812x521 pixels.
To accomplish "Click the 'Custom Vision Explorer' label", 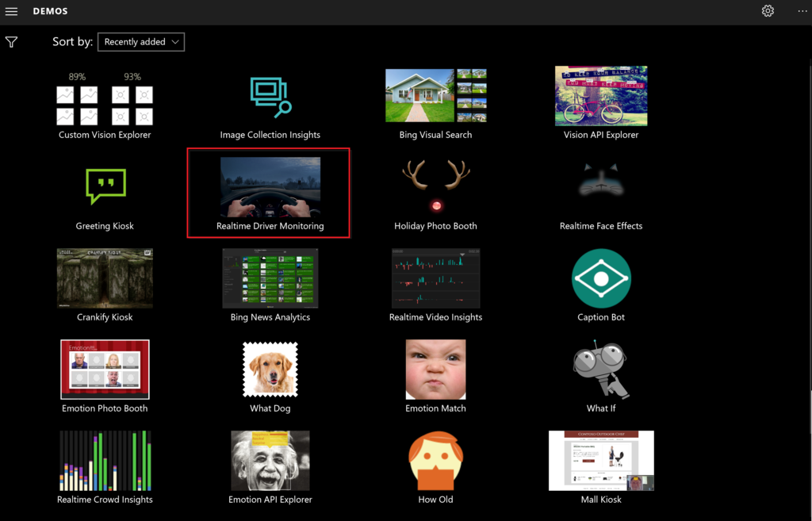I will [x=105, y=135].
